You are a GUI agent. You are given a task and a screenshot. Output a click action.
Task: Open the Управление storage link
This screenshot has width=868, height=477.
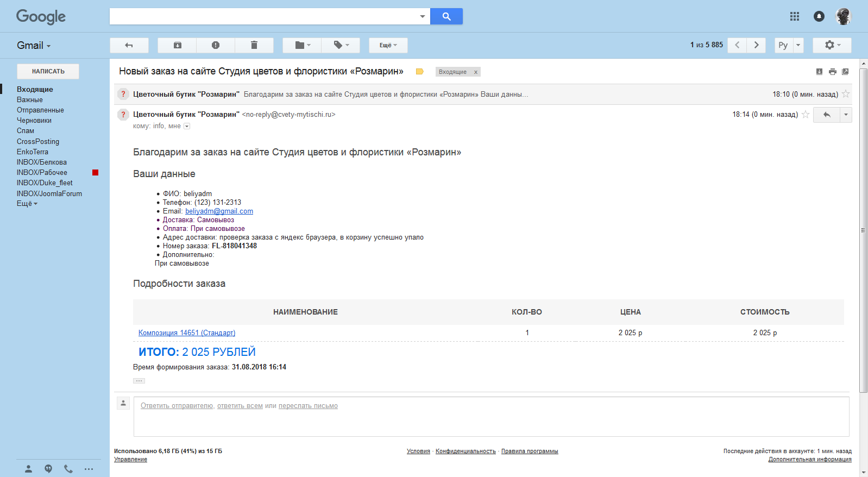point(130,459)
